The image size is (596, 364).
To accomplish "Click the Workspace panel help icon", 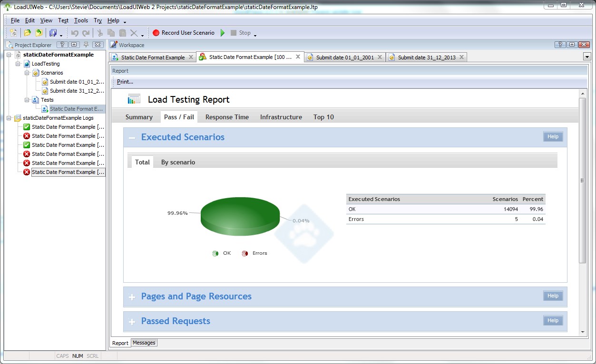I will 560,45.
